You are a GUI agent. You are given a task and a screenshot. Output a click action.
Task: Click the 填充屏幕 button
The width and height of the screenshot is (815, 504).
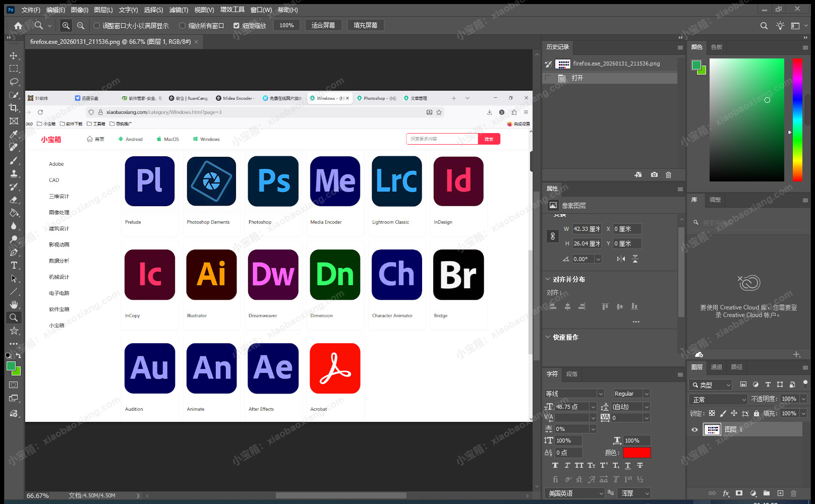tap(365, 25)
